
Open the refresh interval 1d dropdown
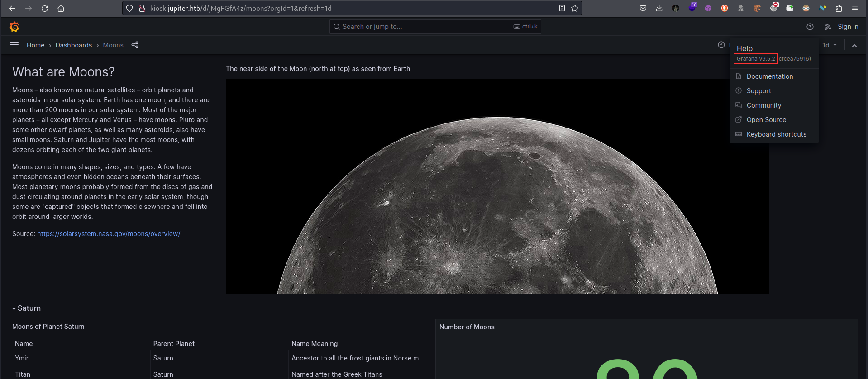tap(830, 45)
